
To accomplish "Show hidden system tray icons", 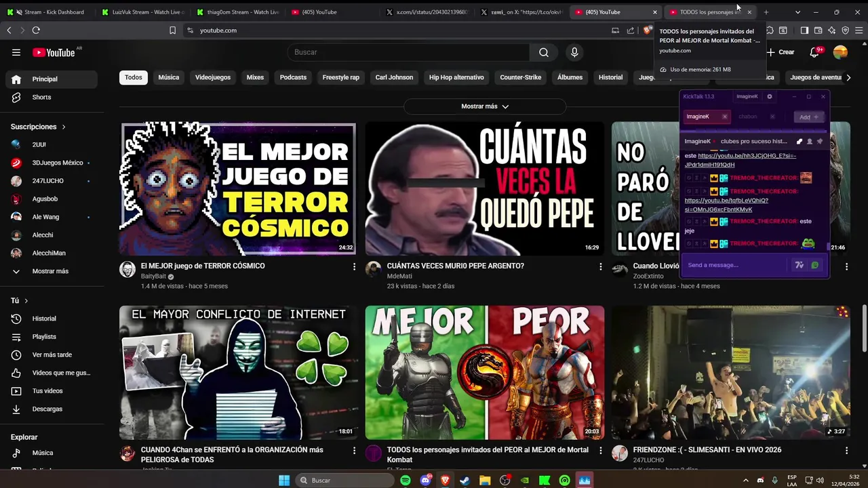I will [x=746, y=481].
